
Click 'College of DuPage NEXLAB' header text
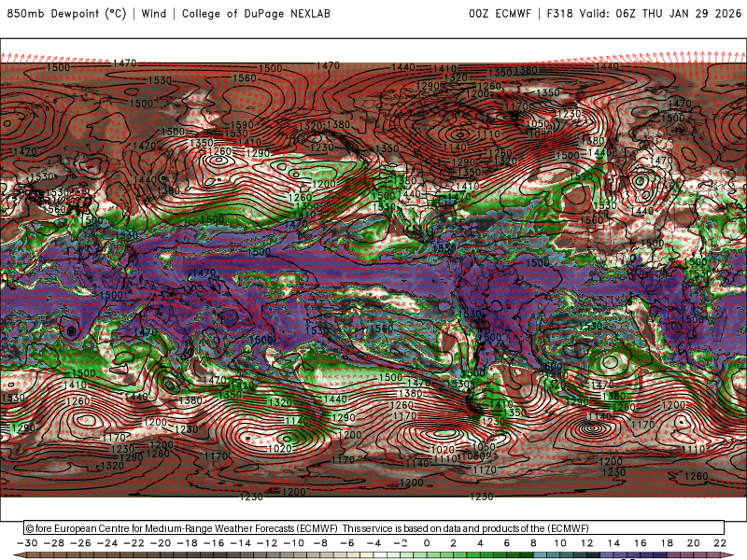[x=256, y=13]
